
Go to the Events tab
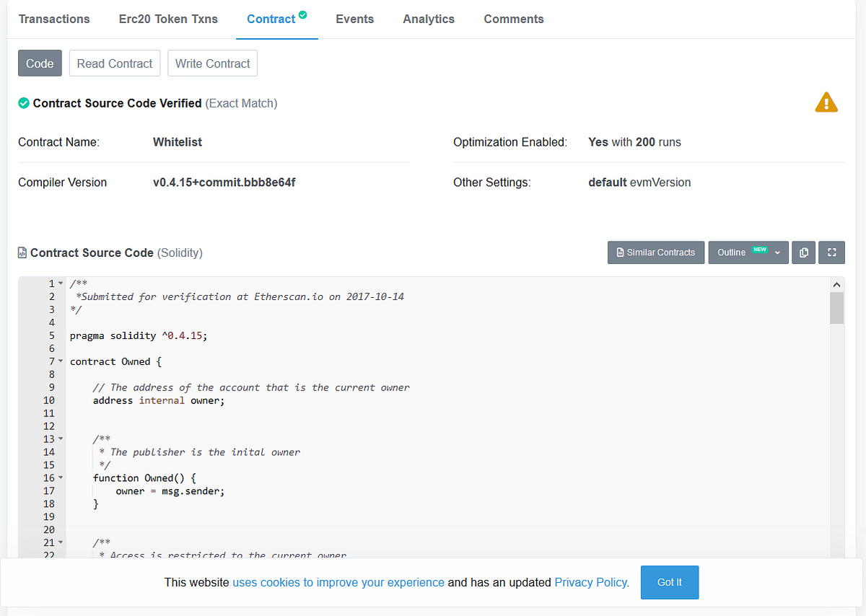[x=355, y=19]
